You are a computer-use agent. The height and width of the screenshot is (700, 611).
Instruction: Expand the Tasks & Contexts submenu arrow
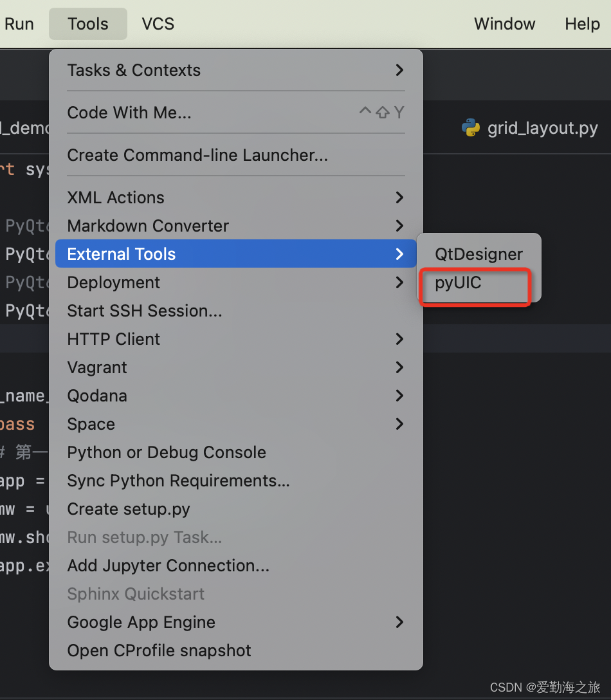tap(399, 70)
